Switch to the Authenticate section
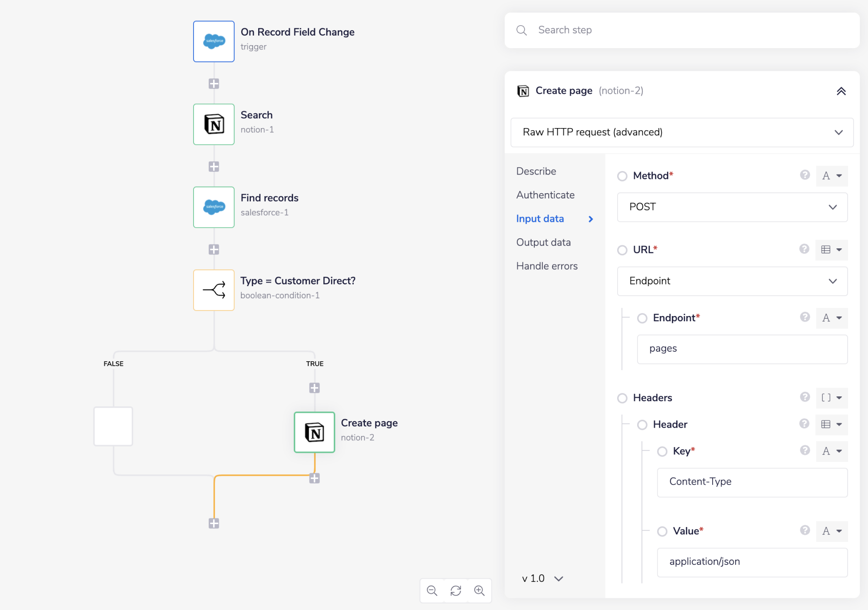 (x=545, y=195)
